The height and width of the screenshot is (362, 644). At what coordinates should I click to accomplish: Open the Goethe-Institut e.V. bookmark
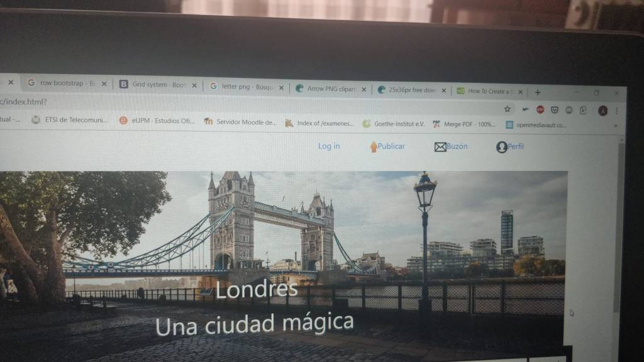coord(393,124)
